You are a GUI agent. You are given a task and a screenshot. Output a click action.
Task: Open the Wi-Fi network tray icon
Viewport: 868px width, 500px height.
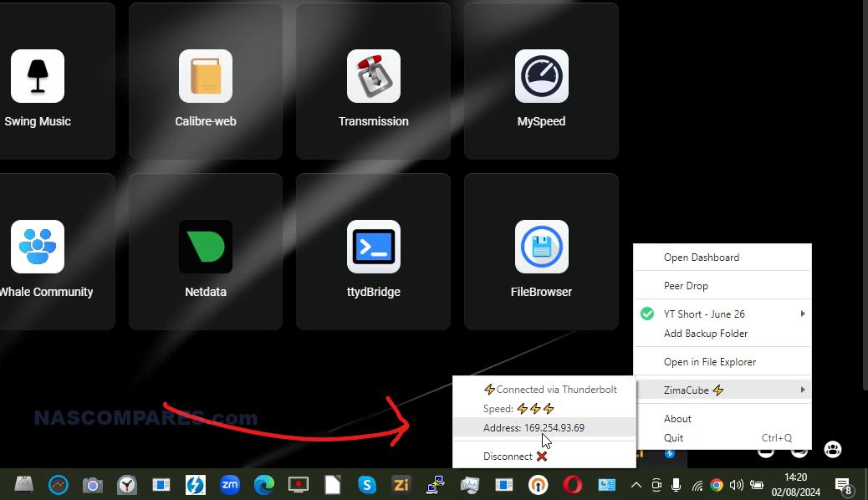coord(697,486)
